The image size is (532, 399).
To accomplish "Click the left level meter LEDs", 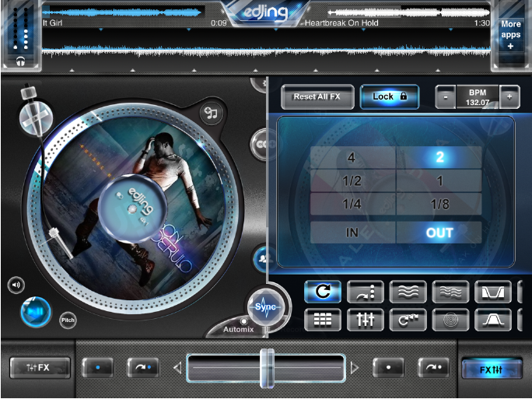I will click(x=16, y=29).
